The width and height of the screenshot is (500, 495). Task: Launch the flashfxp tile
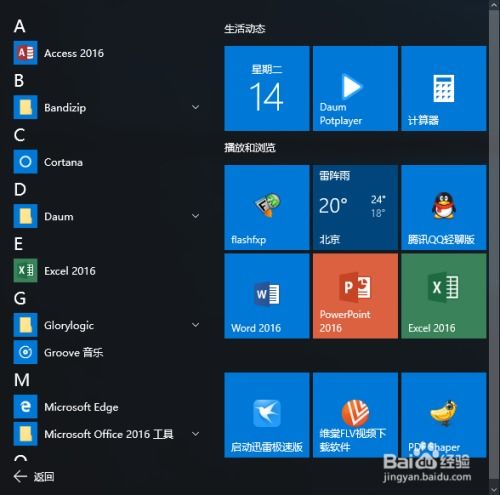coord(267,207)
